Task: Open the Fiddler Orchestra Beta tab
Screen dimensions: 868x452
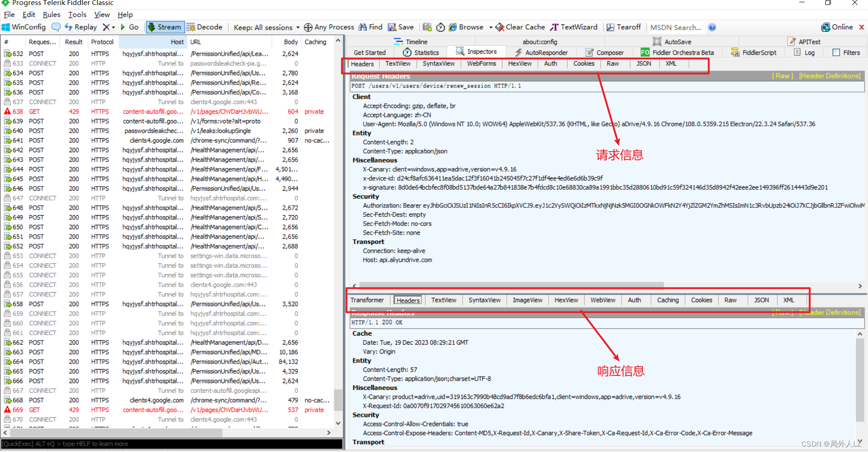Action: point(677,53)
